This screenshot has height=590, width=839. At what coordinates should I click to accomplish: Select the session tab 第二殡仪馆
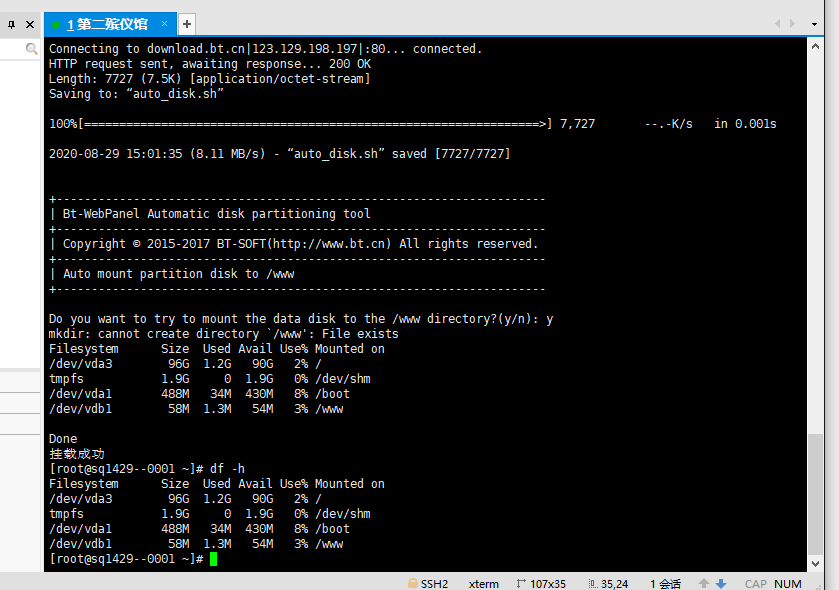[x=107, y=25]
